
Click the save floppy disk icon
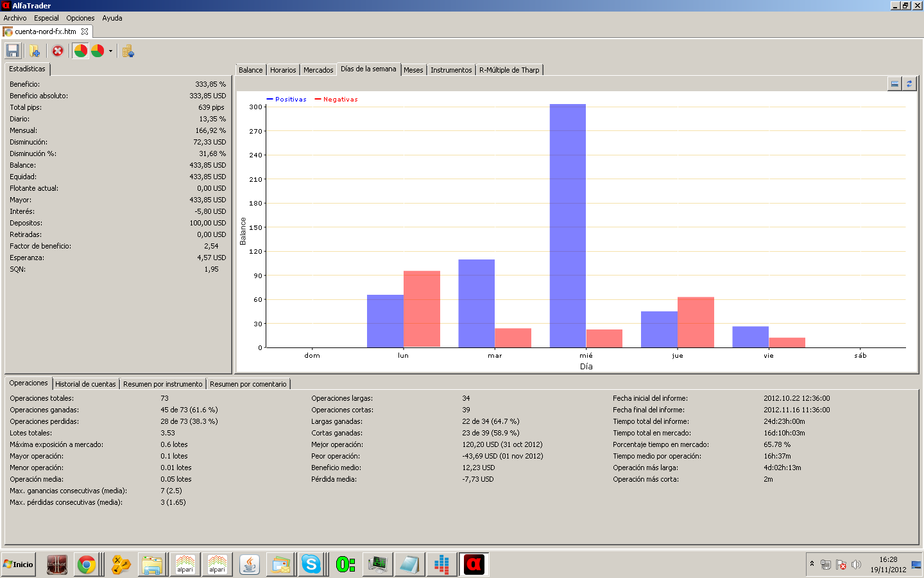pyautogui.click(x=12, y=51)
